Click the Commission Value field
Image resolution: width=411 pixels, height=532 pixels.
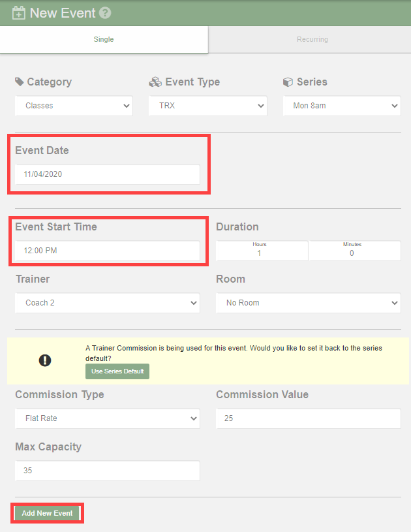click(308, 418)
